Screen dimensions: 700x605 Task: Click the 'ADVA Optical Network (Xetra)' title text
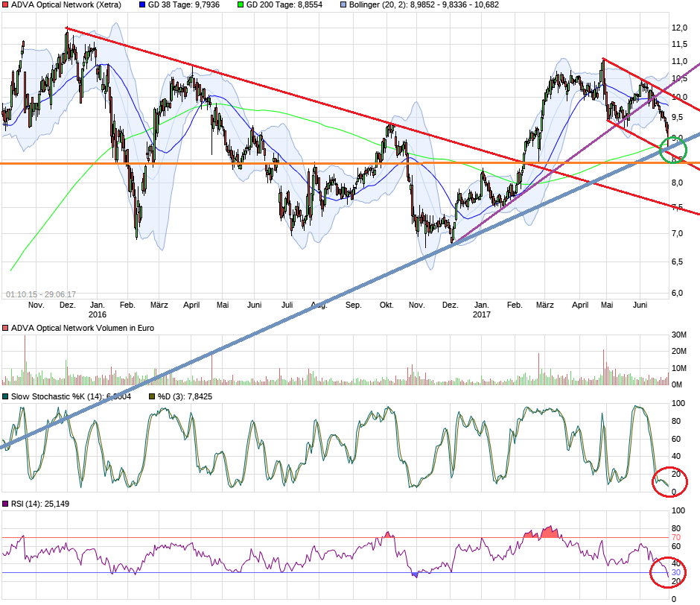pyautogui.click(x=66, y=5)
